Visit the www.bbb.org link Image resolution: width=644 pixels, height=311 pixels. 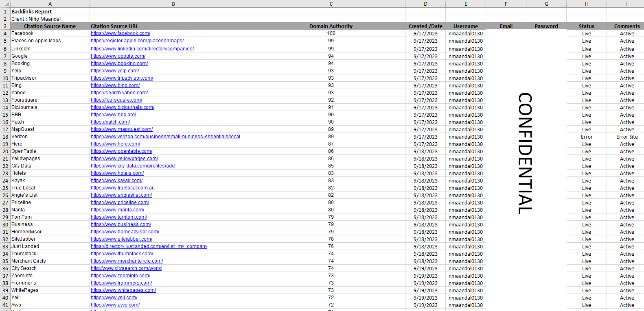(x=114, y=115)
